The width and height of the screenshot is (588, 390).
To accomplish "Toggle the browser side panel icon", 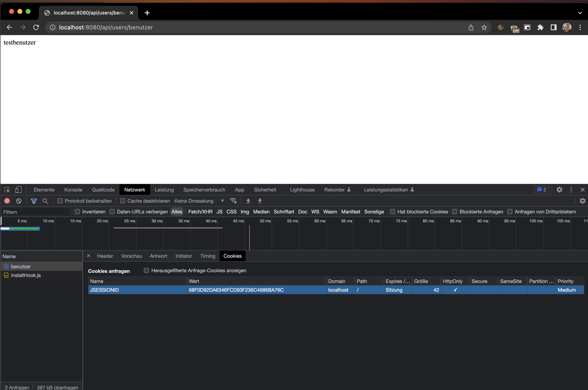I will pyautogui.click(x=553, y=27).
